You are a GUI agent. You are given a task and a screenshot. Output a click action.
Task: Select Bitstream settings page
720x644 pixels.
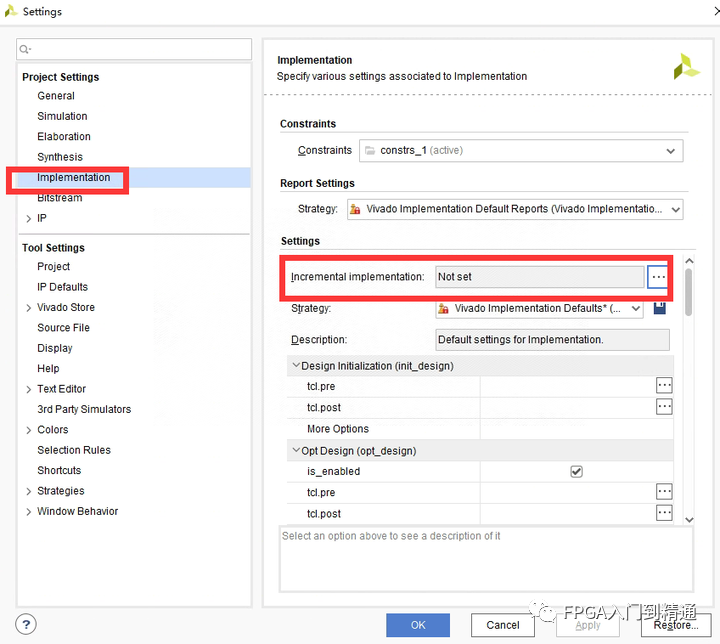point(60,198)
